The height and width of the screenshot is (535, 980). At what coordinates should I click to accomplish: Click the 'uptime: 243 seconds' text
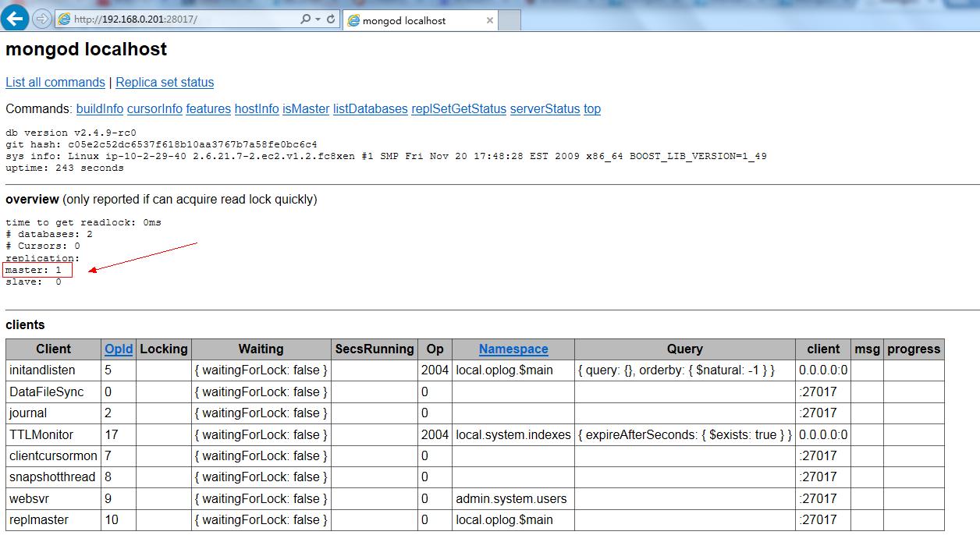65,168
